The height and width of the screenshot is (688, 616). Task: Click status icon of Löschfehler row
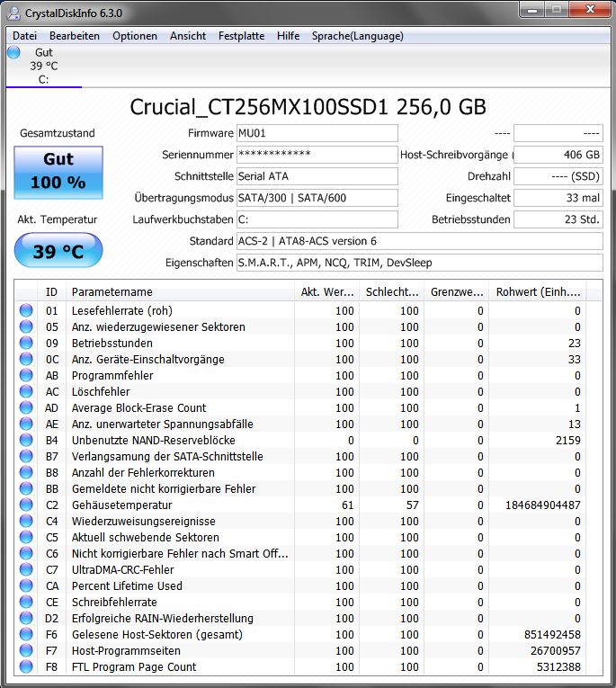coord(26,391)
